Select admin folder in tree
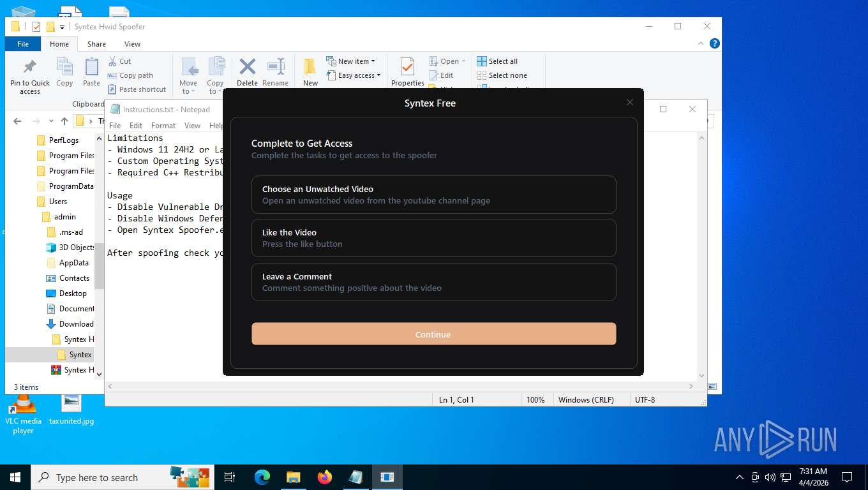The height and width of the screenshot is (490, 868). point(59,217)
